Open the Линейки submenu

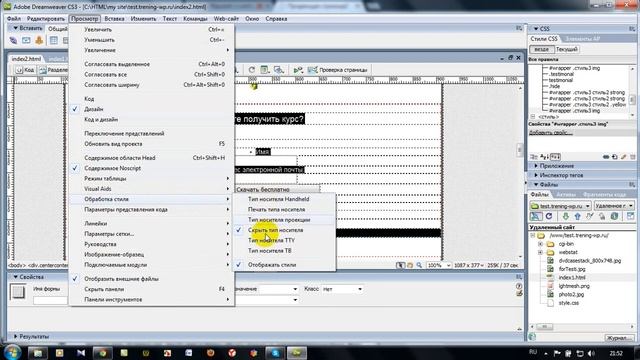tap(152, 223)
